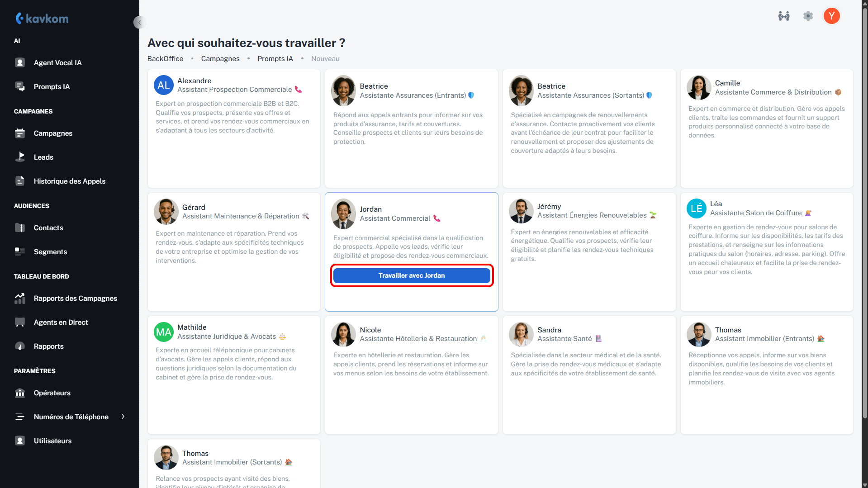Viewport: 868px width, 488px height.
Task: Select Léa Assistante Salon de Coiffure card
Action: click(766, 252)
